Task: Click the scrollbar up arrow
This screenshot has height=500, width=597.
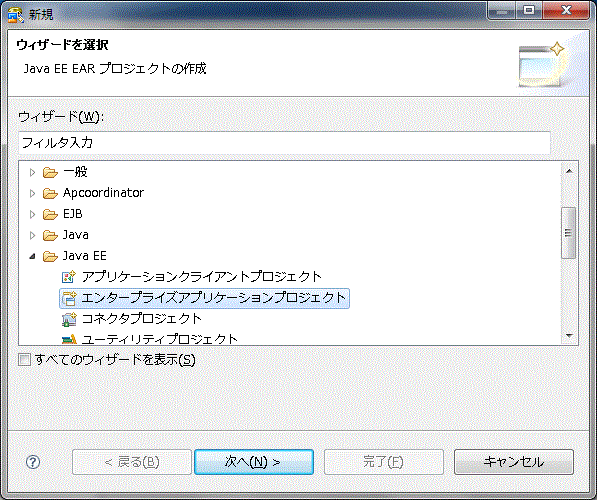Action: pos(569,171)
